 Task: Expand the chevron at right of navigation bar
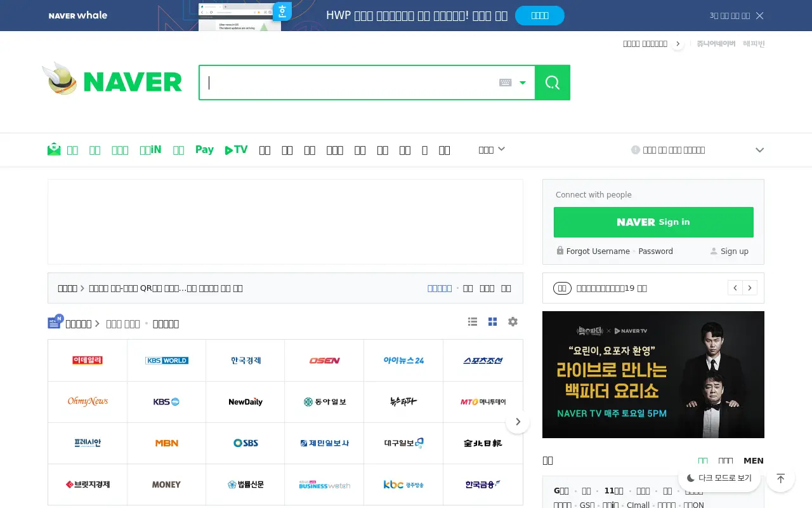point(759,150)
